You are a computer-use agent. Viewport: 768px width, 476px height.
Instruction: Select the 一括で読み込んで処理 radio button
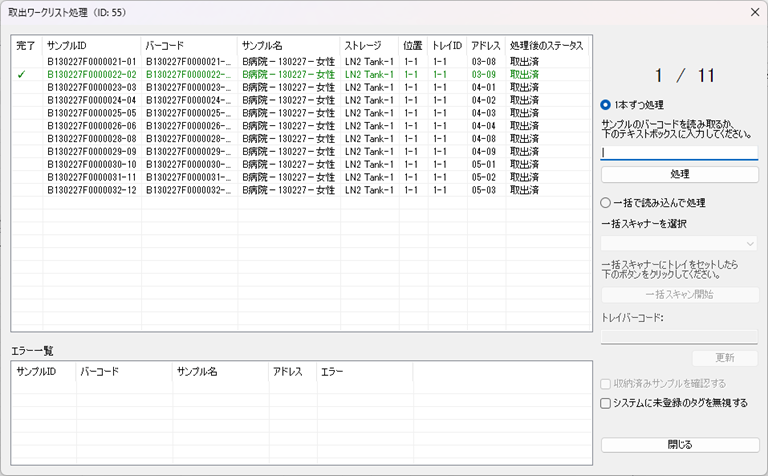click(x=606, y=202)
